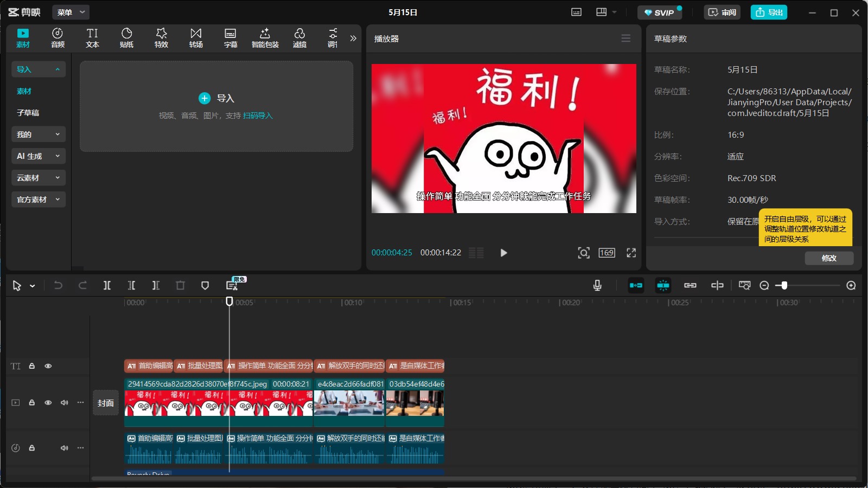Open the 音频 audio tab
The width and height of the screenshot is (868, 488).
(x=58, y=38)
